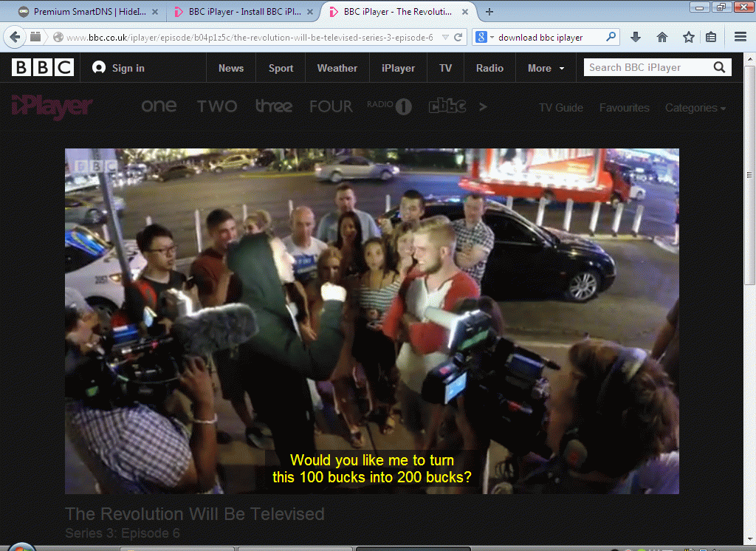
Task: Click the iPlayer search magnifier button
Action: click(x=719, y=67)
